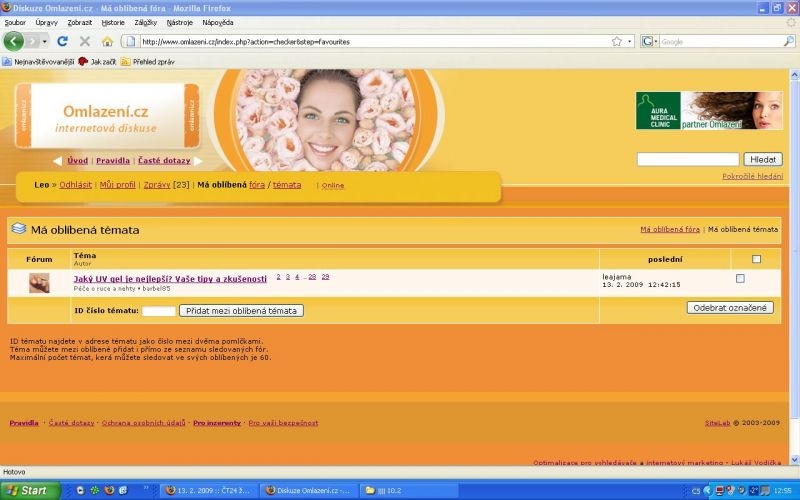Viewport: 800px width, 500px height.
Task: Open the forum avatar thumbnail for the topic
Action: (39, 283)
